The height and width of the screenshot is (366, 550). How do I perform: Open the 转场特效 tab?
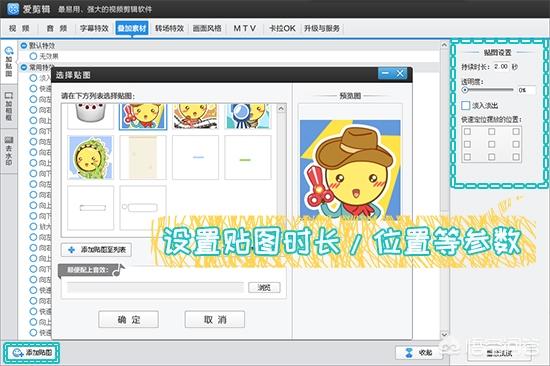[x=169, y=28]
